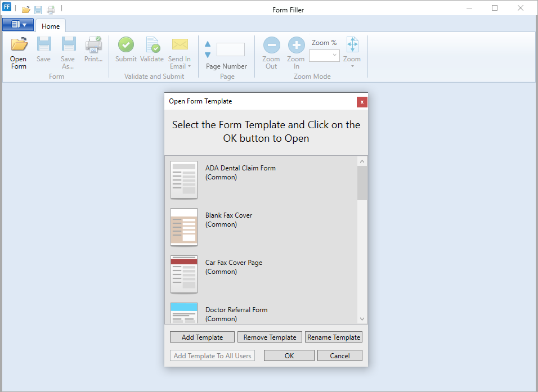This screenshot has width=538, height=392.
Task: Select the Blank Fax Cover template icon
Action: pyautogui.click(x=184, y=227)
